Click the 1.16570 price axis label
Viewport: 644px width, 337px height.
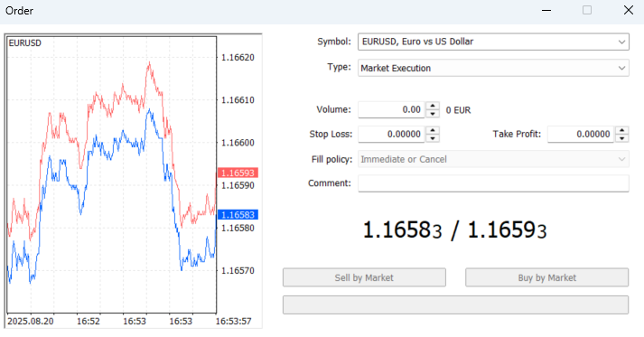coord(238,270)
